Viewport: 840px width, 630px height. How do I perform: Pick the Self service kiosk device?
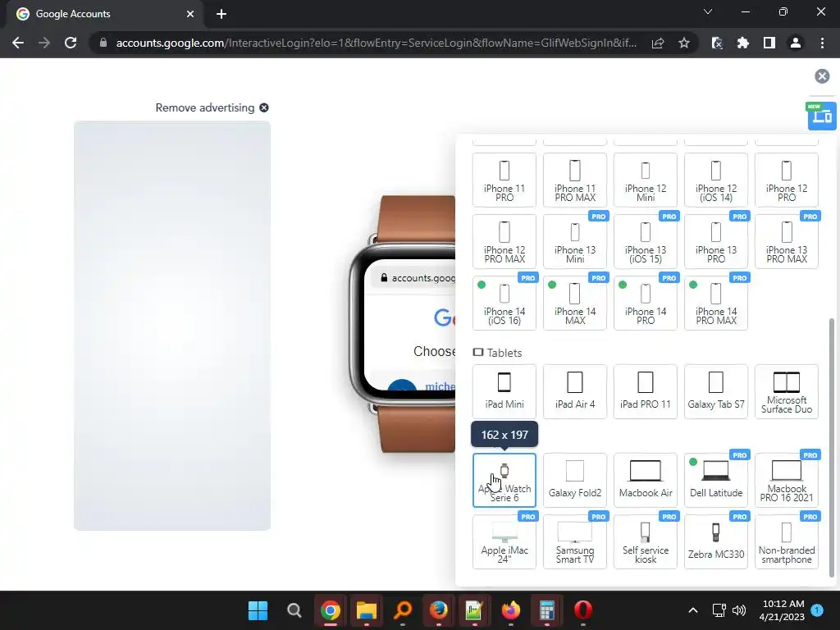646,541
